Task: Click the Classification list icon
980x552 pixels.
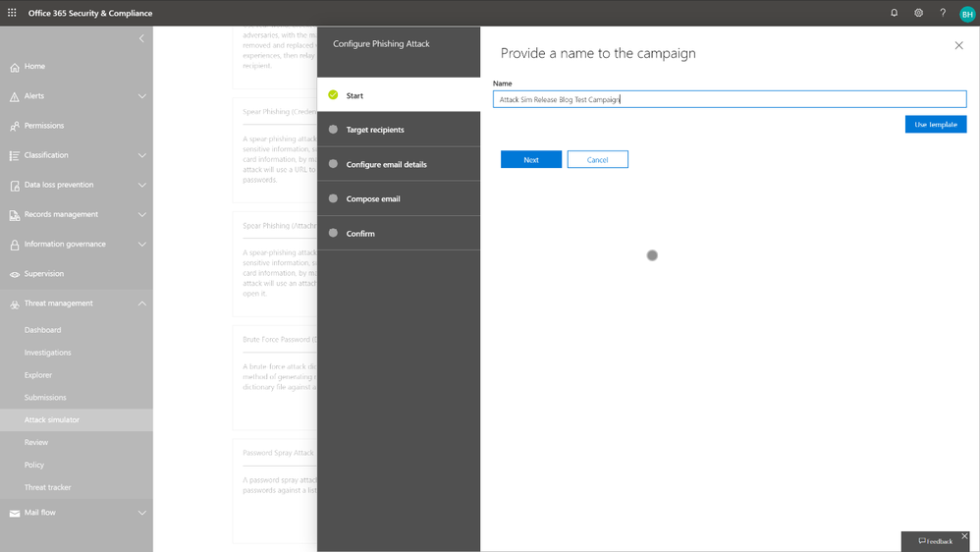Action: (15, 155)
